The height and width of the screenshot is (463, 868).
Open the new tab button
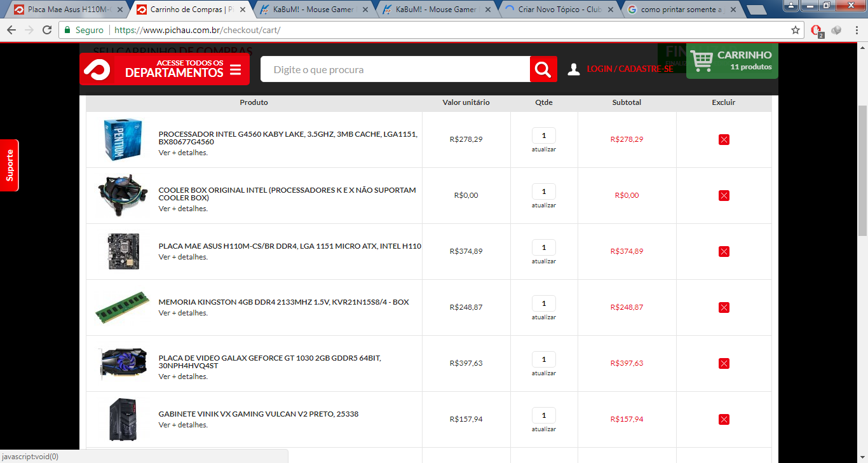pyautogui.click(x=756, y=10)
